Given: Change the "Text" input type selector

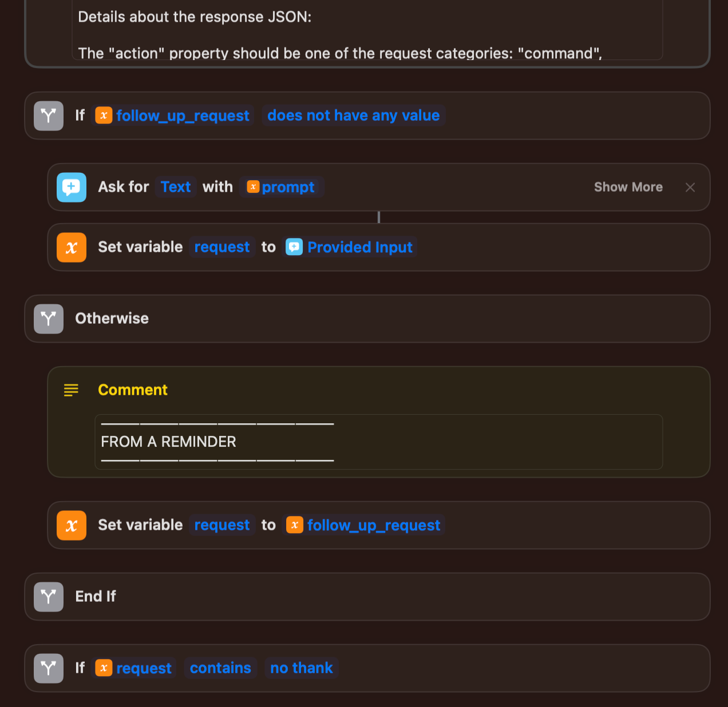Looking at the screenshot, I should [176, 187].
